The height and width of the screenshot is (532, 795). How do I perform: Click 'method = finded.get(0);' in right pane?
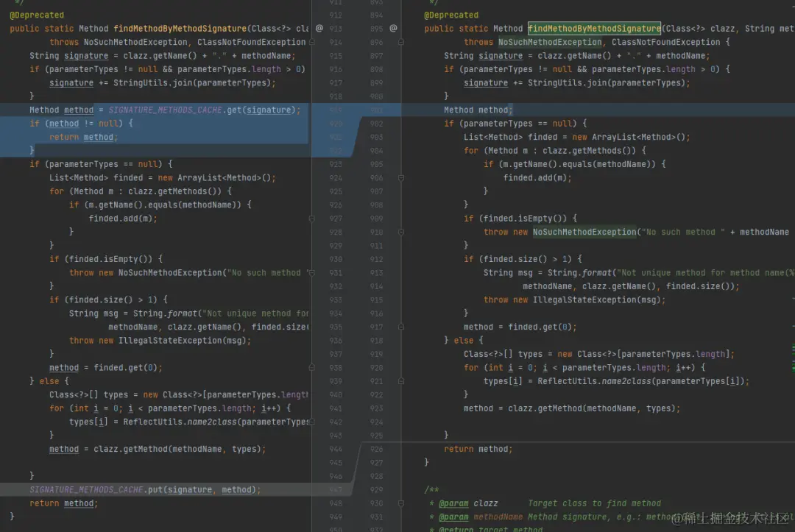[520, 327]
